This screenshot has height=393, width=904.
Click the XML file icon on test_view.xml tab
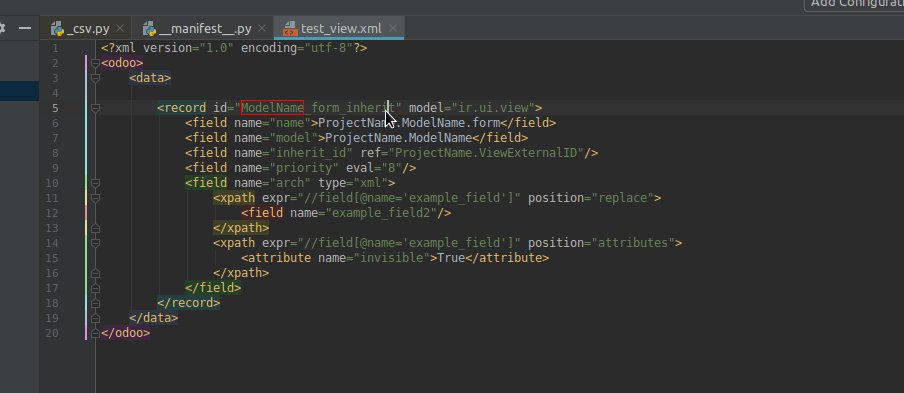pyautogui.click(x=291, y=28)
